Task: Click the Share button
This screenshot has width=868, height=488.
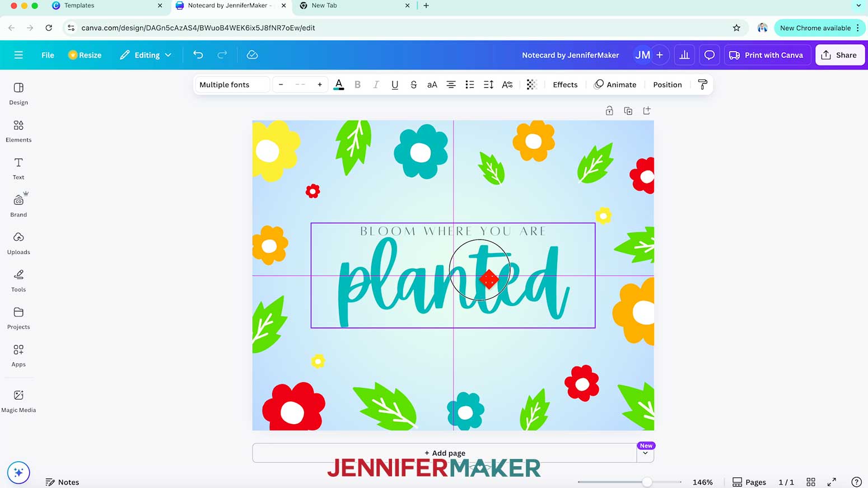Action: (x=840, y=55)
